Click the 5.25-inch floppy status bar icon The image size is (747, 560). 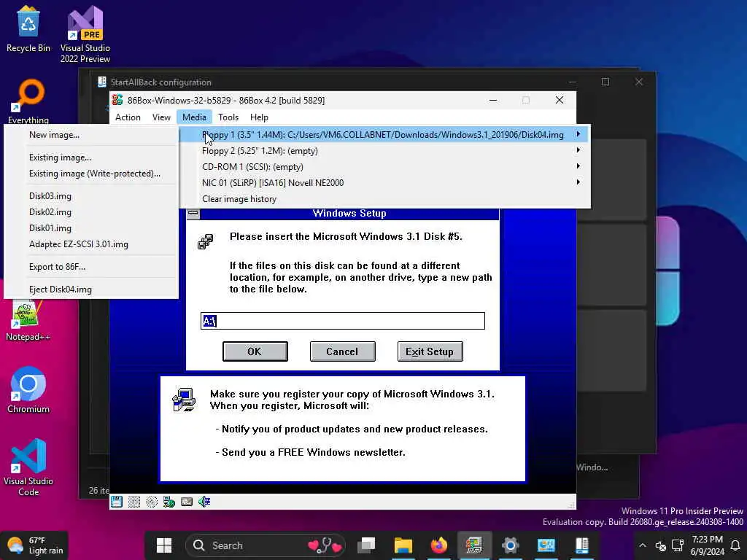point(134,502)
